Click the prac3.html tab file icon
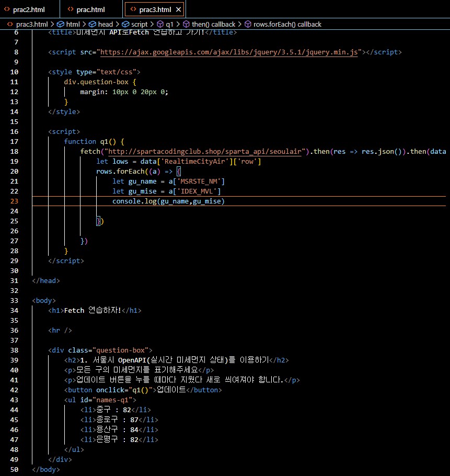This screenshot has height=476, width=450. coord(133,9)
